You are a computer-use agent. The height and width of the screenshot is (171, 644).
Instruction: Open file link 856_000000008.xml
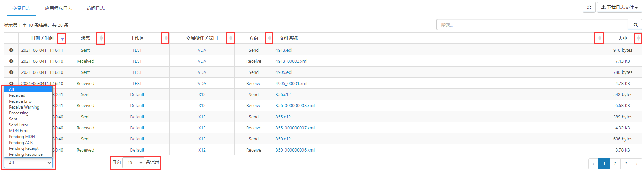pyautogui.click(x=295, y=106)
